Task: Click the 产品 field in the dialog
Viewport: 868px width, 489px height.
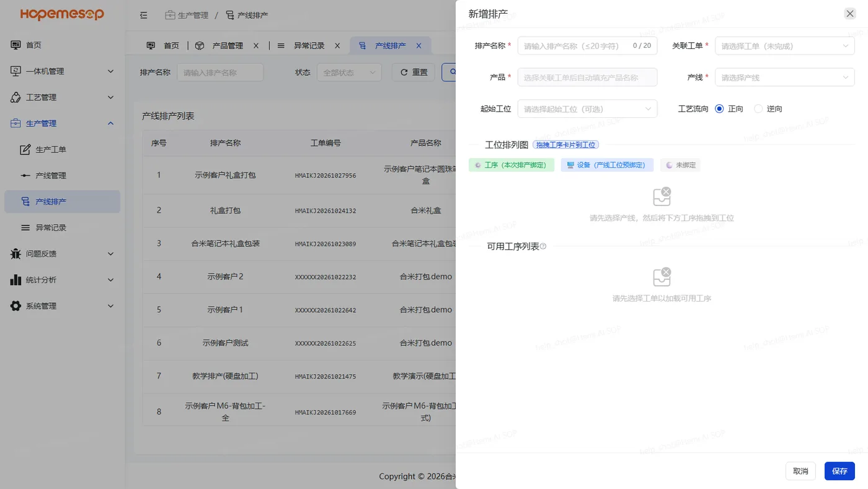Action: tap(587, 78)
